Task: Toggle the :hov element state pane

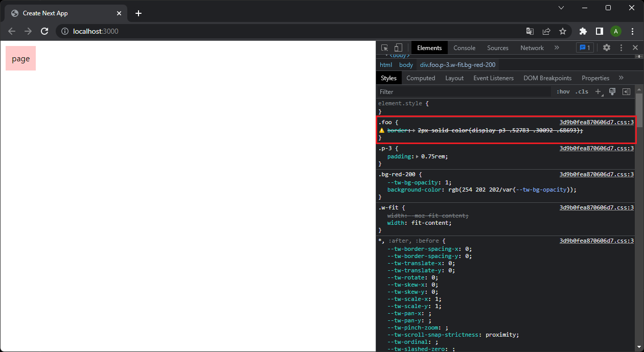Action: point(563,91)
